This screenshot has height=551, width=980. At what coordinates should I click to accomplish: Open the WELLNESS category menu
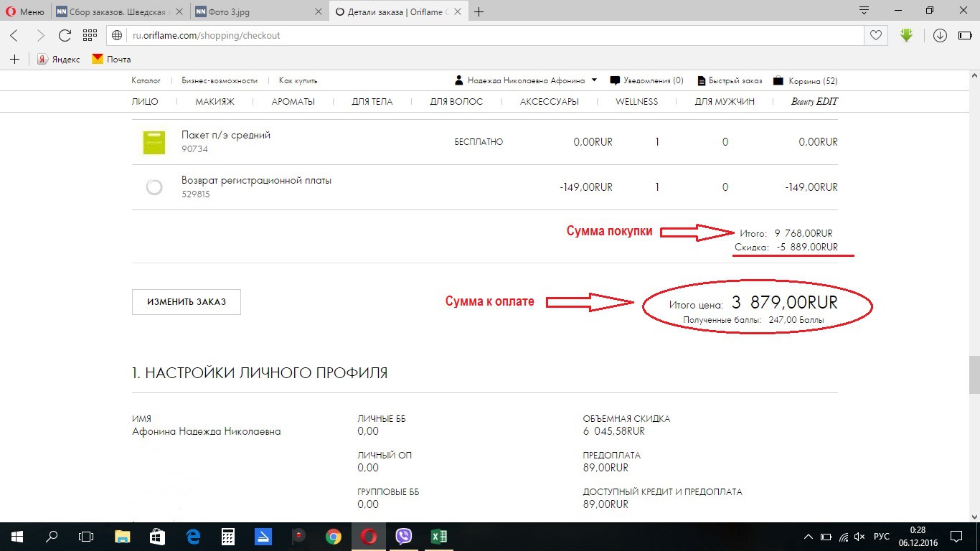(x=636, y=102)
